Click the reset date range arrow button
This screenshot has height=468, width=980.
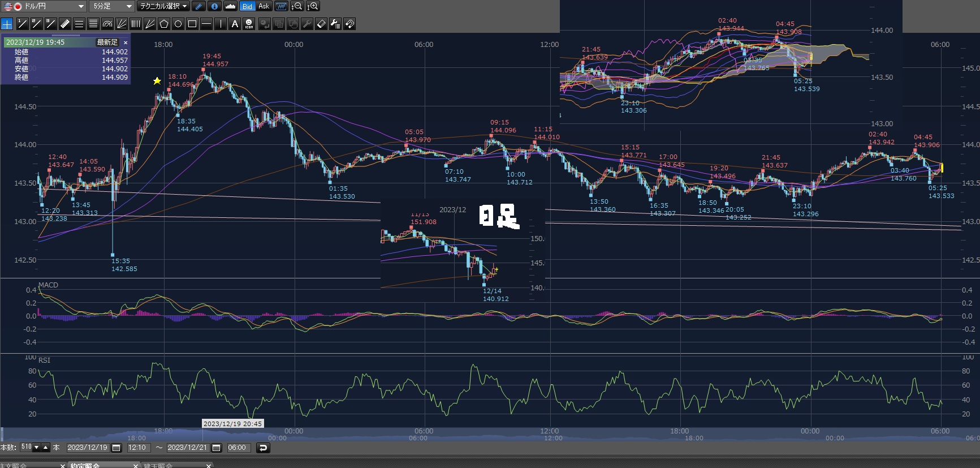[263, 448]
